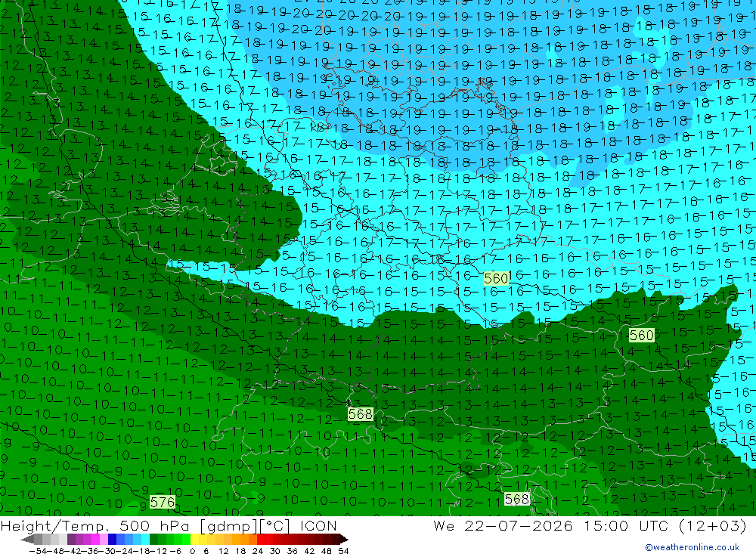Click the 576 height contour label

pyautogui.click(x=163, y=503)
